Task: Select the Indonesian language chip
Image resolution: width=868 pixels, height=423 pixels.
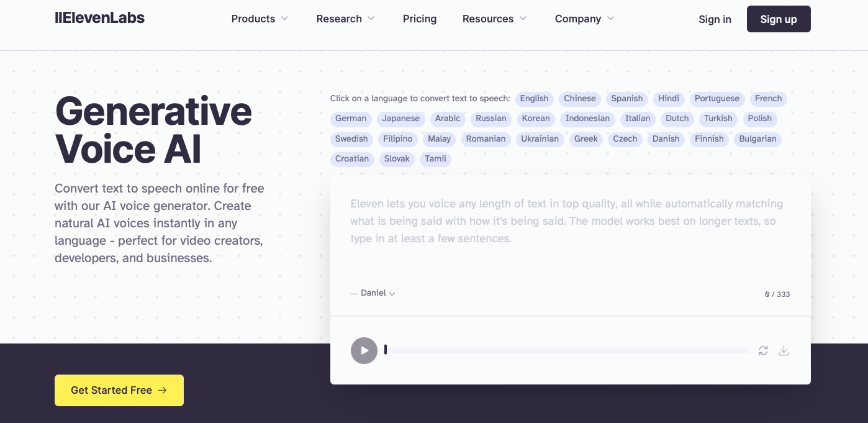Action: [587, 119]
